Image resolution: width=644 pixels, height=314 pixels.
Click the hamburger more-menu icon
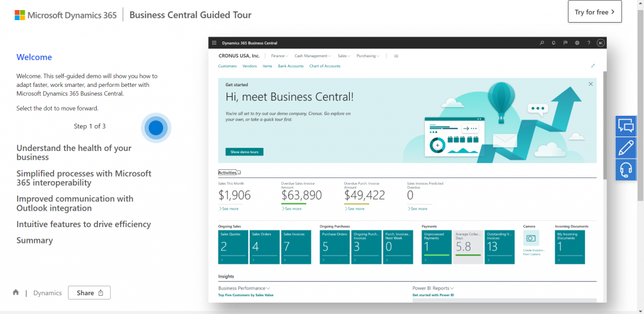click(396, 56)
